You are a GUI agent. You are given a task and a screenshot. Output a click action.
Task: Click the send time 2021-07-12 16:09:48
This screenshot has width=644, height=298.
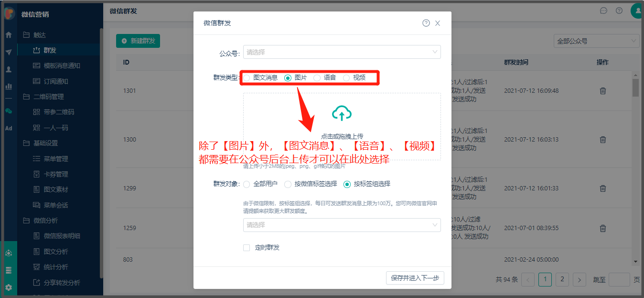pyautogui.click(x=531, y=91)
